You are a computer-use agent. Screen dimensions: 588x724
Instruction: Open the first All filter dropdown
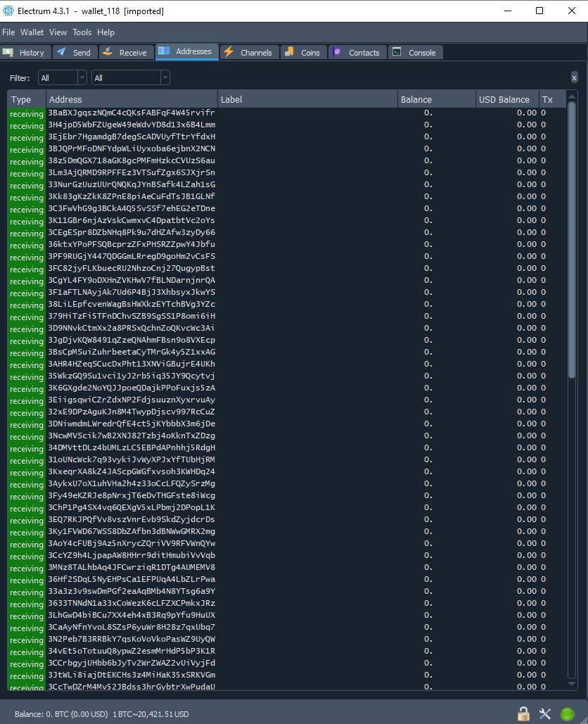pos(61,77)
